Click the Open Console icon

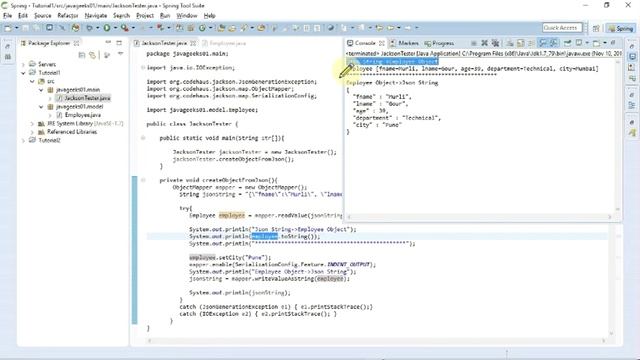tap(596, 43)
